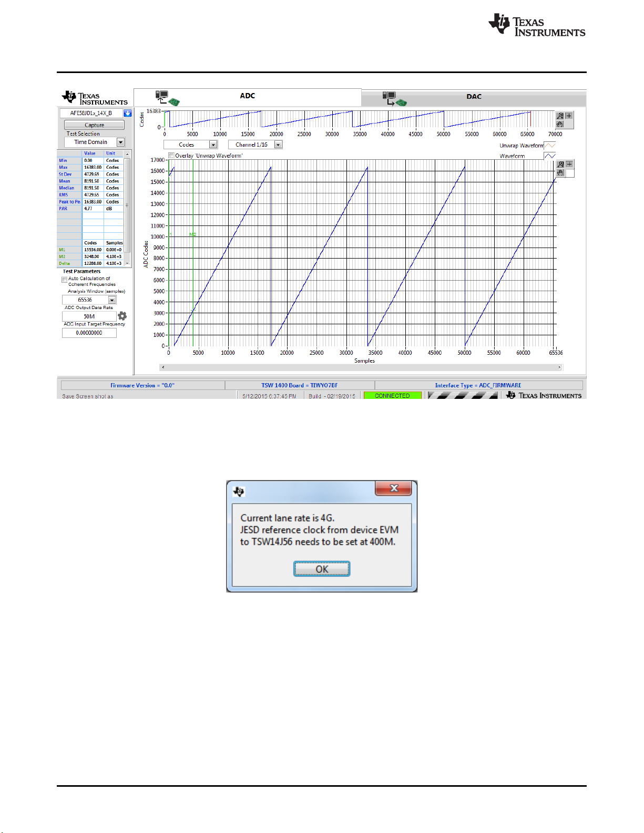
Task: Tick Auto Calculation of Coherent Frequencies
Action: [x=65, y=280]
